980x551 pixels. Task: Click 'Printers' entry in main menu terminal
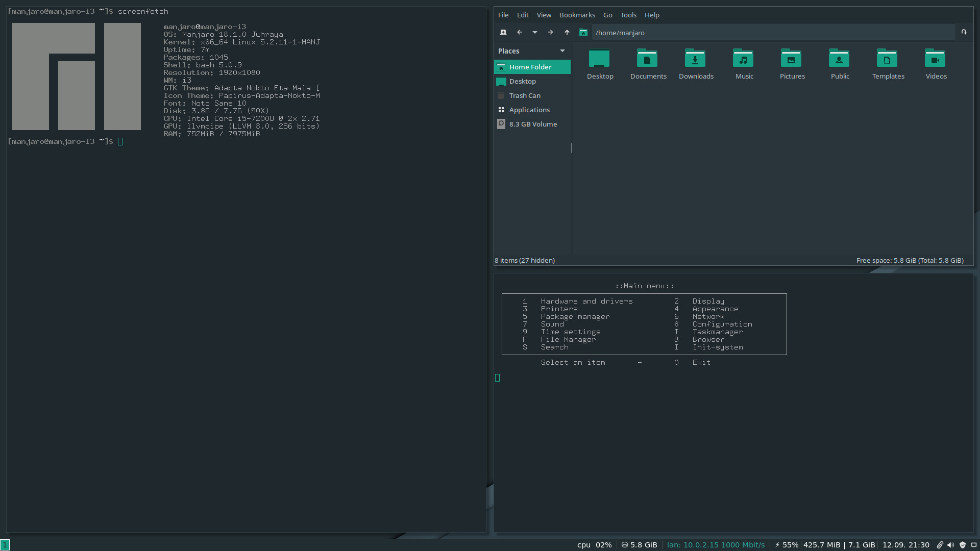(x=559, y=309)
